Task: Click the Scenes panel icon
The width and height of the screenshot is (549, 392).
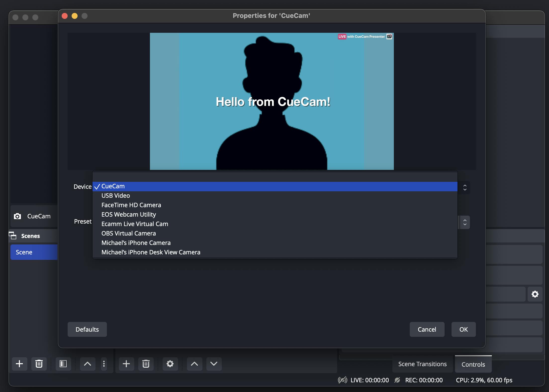Action: coord(13,235)
